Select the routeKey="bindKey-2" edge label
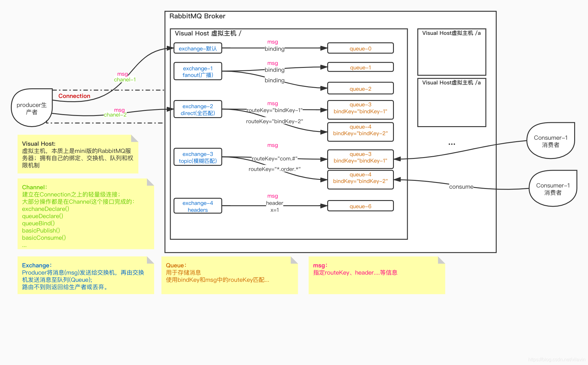The image size is (588, 365). [274, 121]
